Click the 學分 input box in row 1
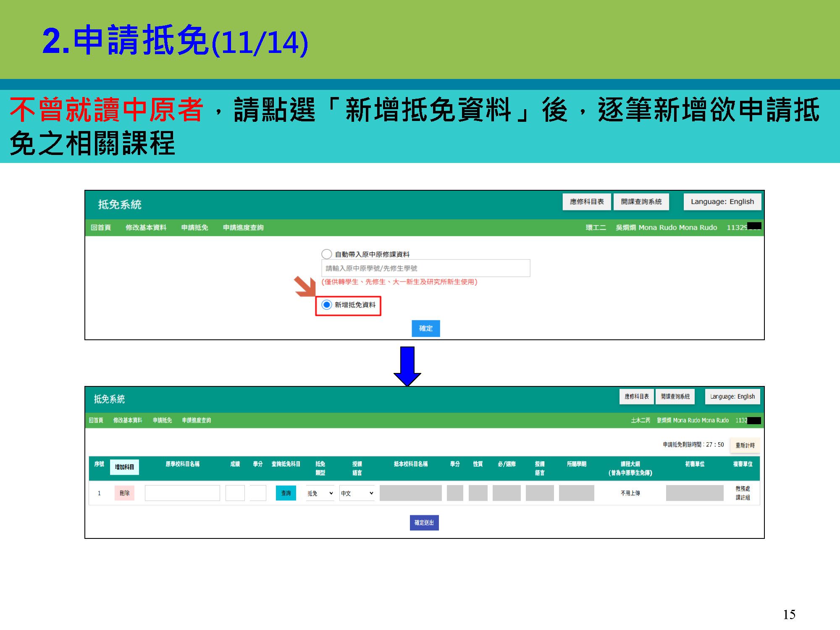The image size is (840, 630). click(258, 493)
